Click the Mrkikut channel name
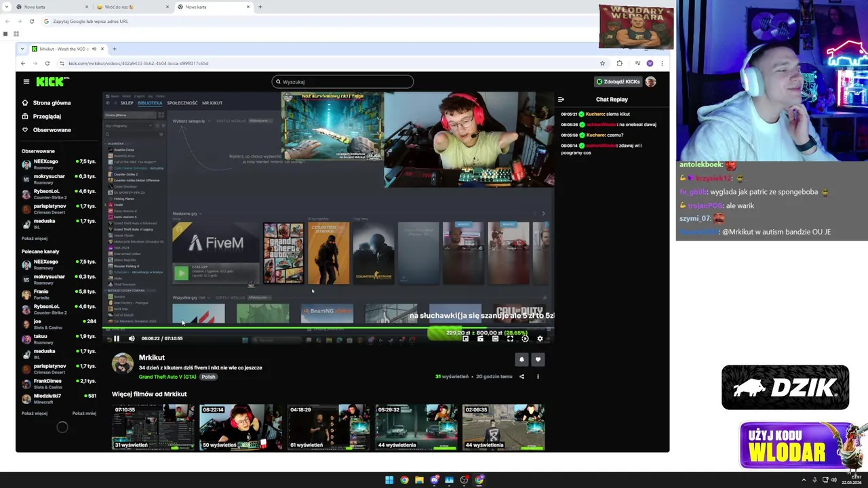The height and width of the screenshot is (488, 868). pos(152,357)
